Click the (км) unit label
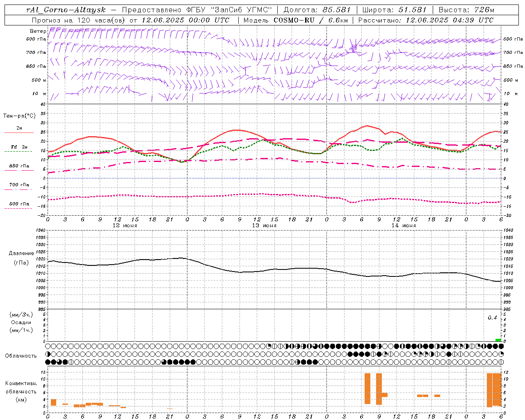The height and width of the screenshot is (420, 525). (x=21, y=399)
